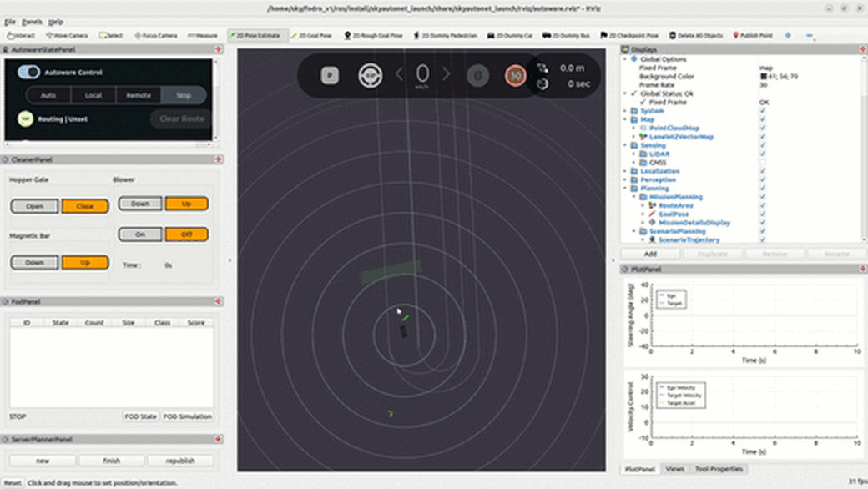Uncheck the System display checkbox
Screen dimensions: 868x489
click(762, 111)
